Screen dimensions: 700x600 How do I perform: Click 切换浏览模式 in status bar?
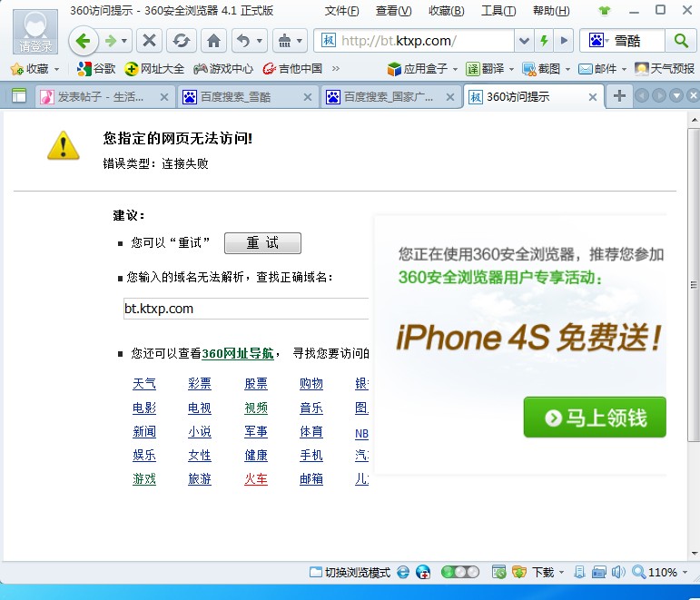point(350,573)
